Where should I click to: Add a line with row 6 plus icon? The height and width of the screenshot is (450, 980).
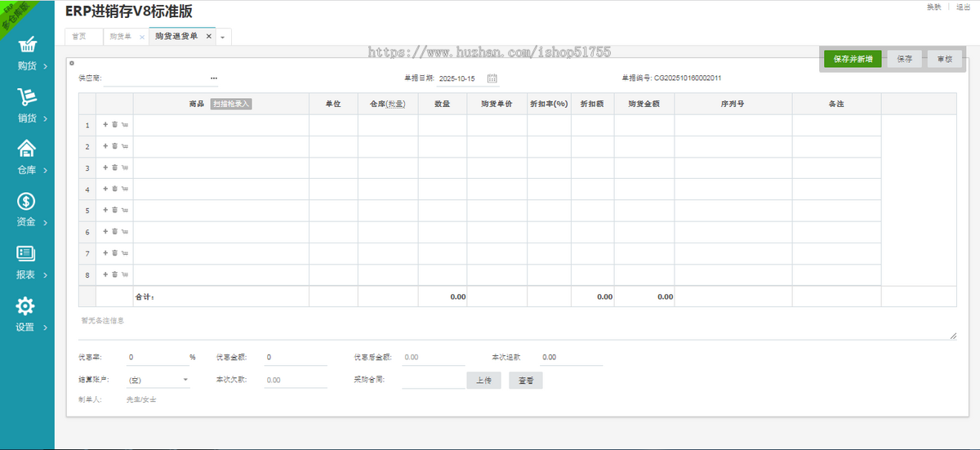tap(105, 232)
